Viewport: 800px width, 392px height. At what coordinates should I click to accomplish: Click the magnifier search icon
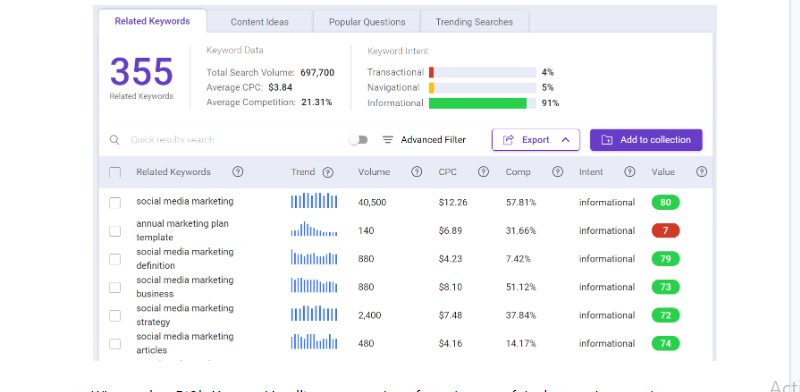click(x=115, y=140)
